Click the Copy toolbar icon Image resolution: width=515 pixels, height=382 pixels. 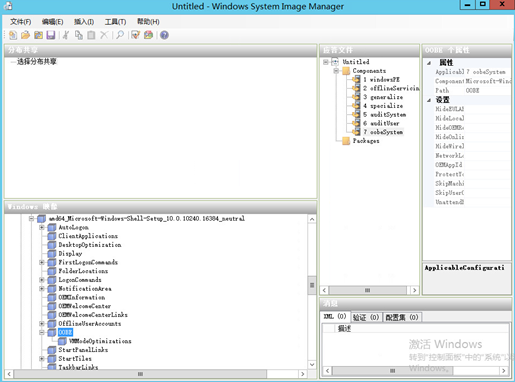pyautogui.click(x=79, y=35)
